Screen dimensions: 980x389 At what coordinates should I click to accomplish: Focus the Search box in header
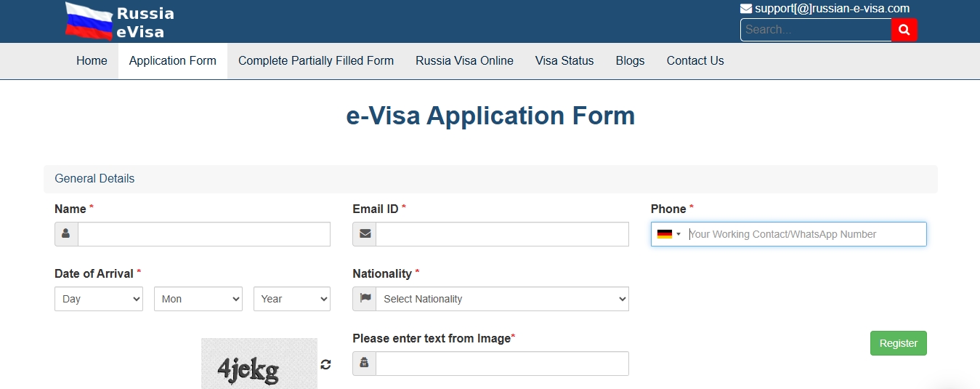815,30
